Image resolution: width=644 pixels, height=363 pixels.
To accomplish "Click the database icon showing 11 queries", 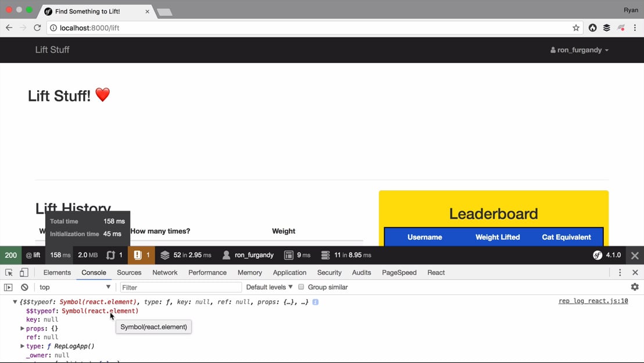I will [x=325, y=255].
